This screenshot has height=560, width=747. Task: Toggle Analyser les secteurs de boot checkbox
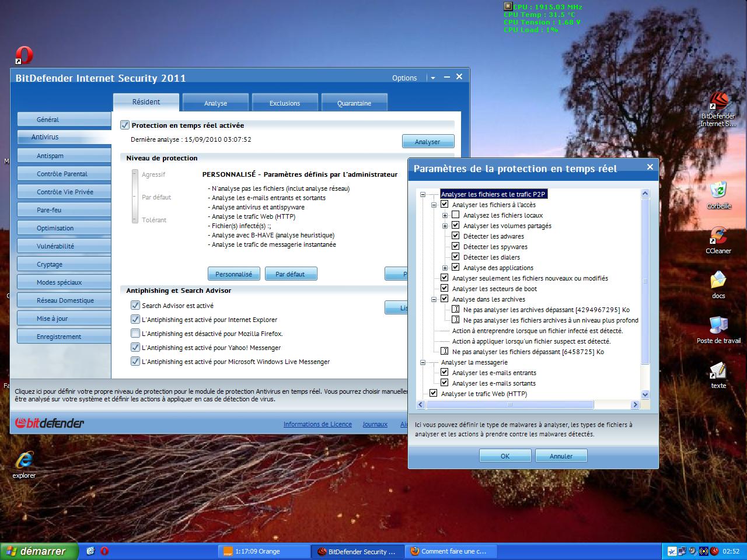click(x=445, y=289)
